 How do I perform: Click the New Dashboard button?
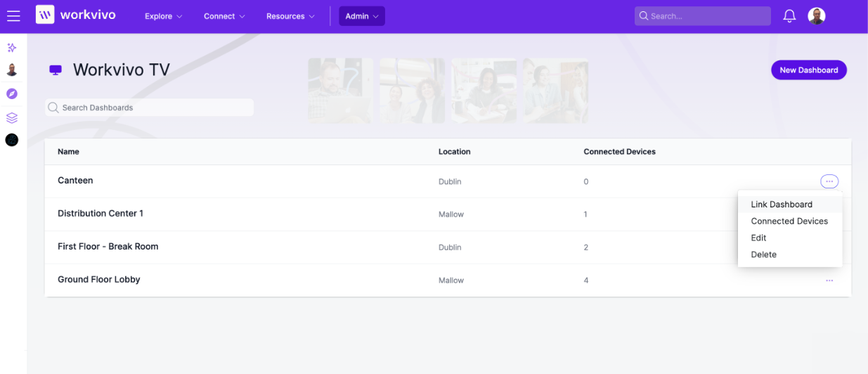point(809,70)
